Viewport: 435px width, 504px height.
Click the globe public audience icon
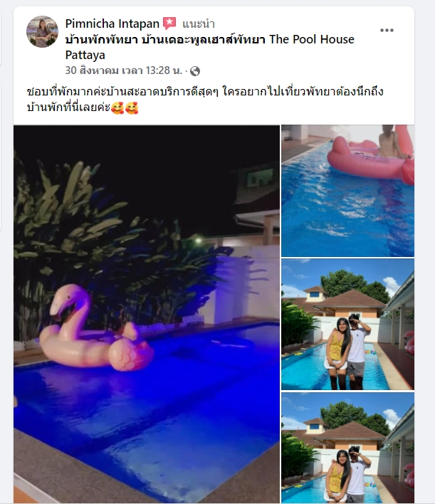tap(195, 71)
